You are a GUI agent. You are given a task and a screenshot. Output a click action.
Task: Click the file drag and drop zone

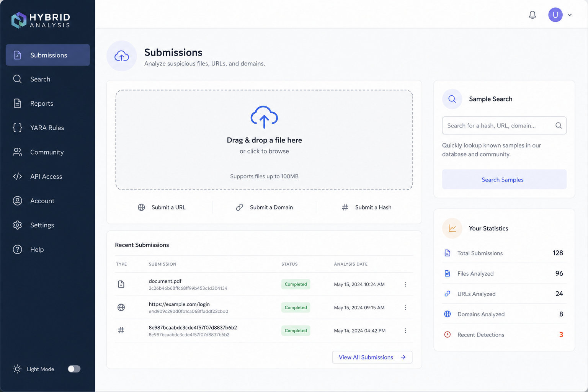click(x=264, y=140)
